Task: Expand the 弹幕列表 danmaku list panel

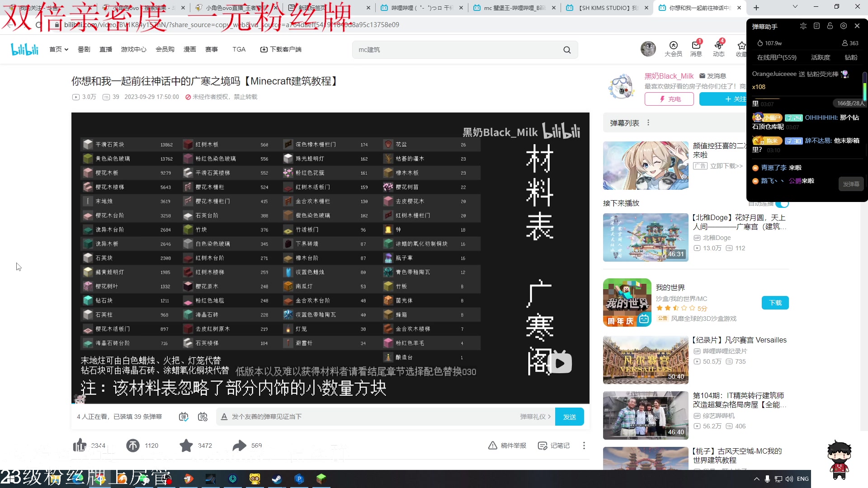Action: [648, 122]
